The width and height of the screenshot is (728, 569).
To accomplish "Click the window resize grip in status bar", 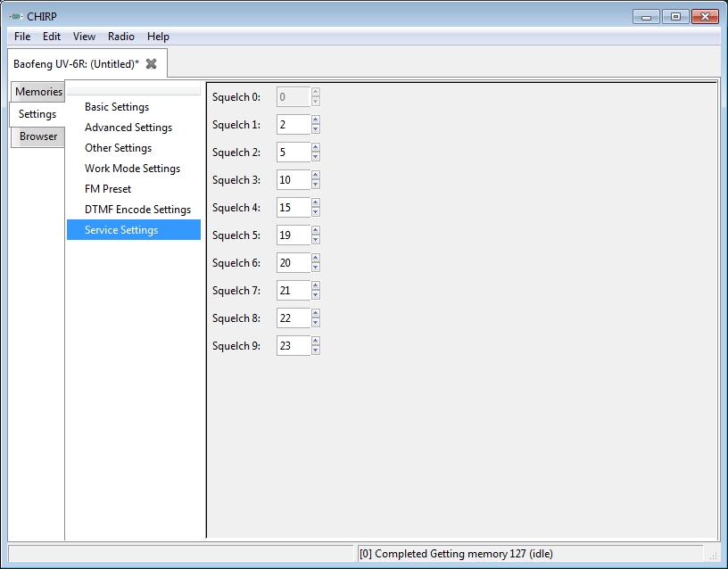I will [713, 556].
